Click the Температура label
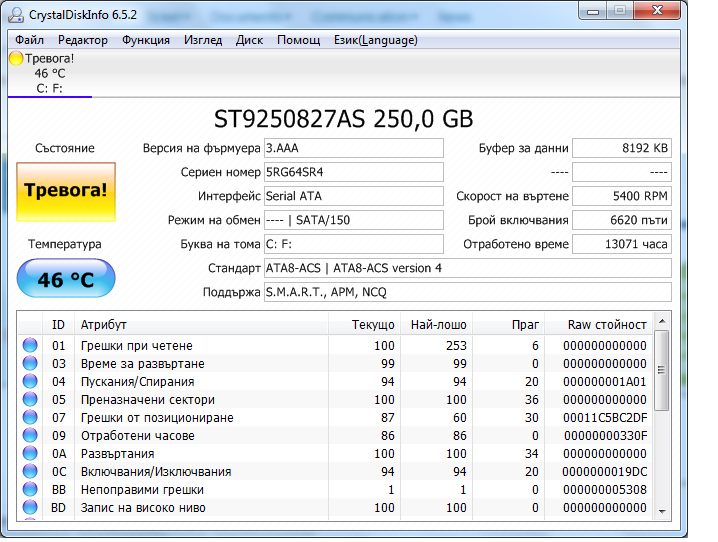Screen dimensions: 718x542 pyautogui.click(x=65, y=244)
